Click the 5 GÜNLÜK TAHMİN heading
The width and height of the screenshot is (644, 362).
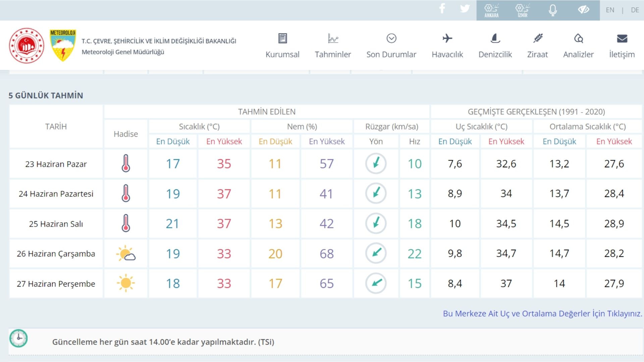pyautogui.click(x=46, y=95)
